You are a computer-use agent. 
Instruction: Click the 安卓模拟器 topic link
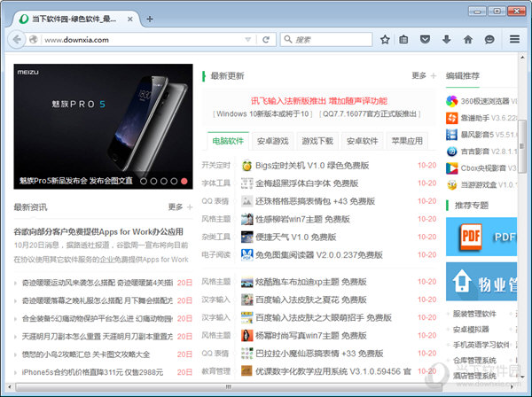[x=471, y=329]
